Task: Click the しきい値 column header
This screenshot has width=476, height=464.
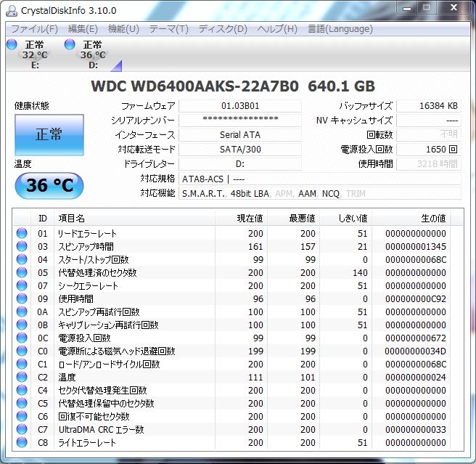Action: click(x=346, y=218)
